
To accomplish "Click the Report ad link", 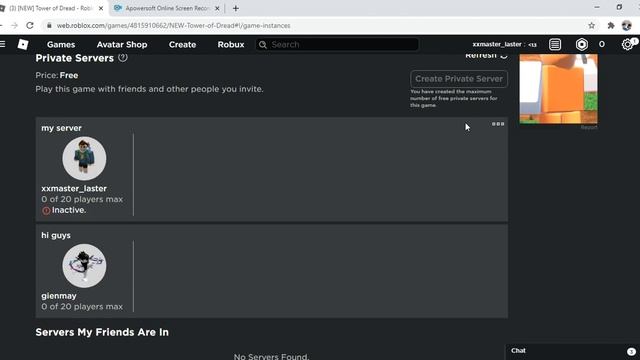I will point(589,127).
